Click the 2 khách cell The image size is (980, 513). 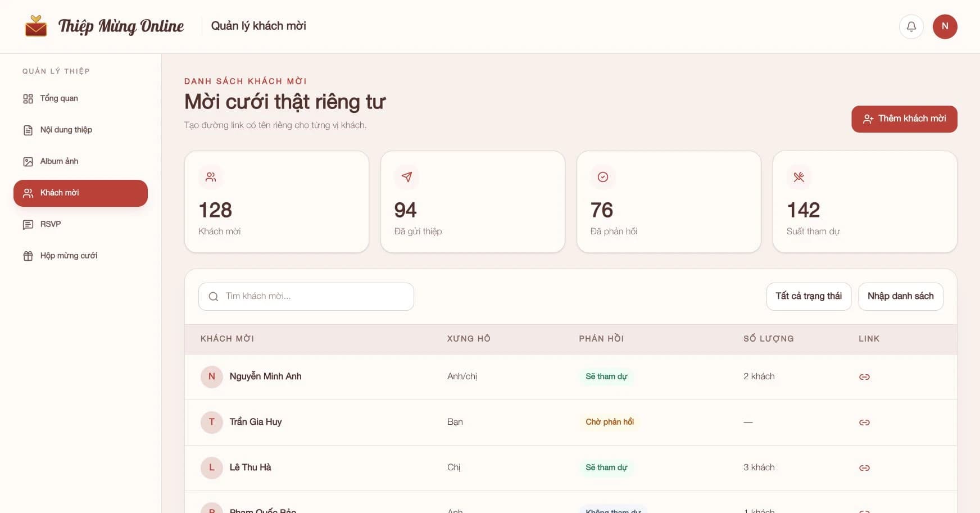coord(759,376)
